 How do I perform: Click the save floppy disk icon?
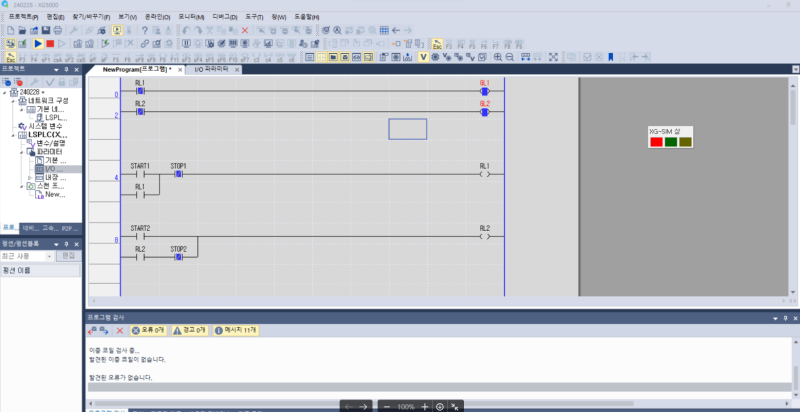(x=46, y=30)
